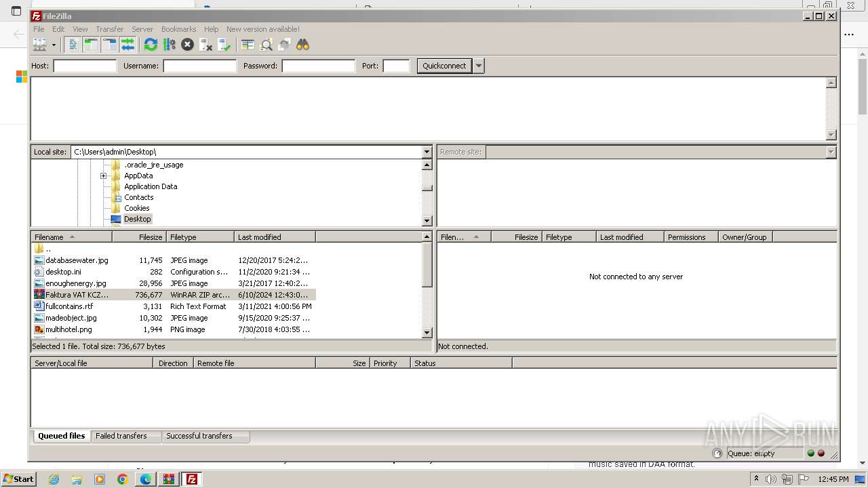
Task: Open the Edit menu
Action: [x=58, y=29]
